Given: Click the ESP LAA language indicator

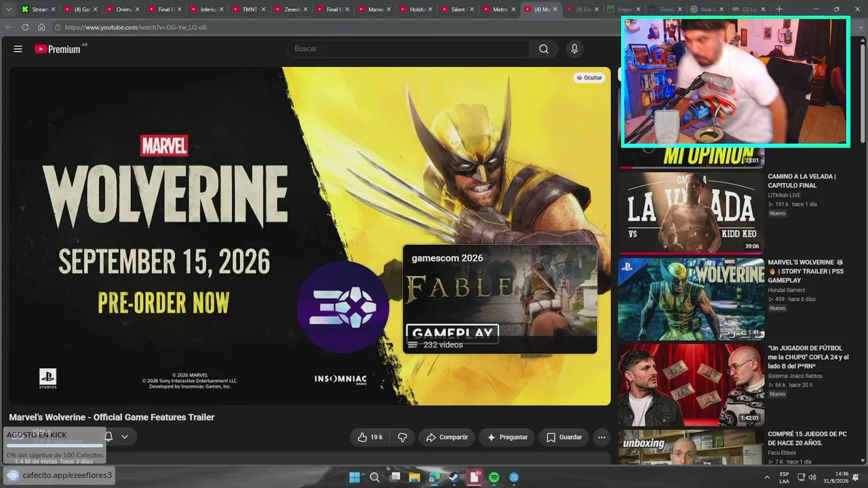Looking at the screenshot, I should (x=784, y=477).
